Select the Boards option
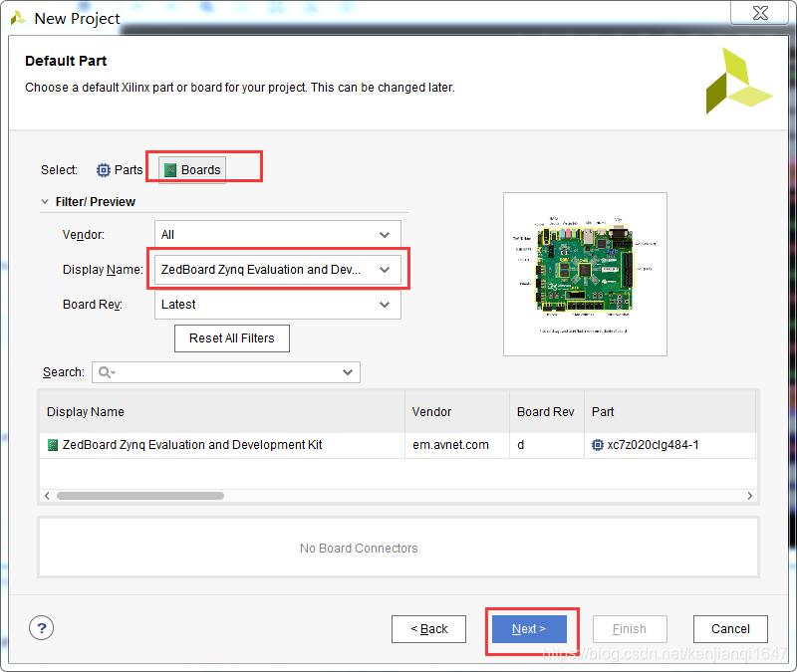 pyautogui.click(x=192, y=169)
